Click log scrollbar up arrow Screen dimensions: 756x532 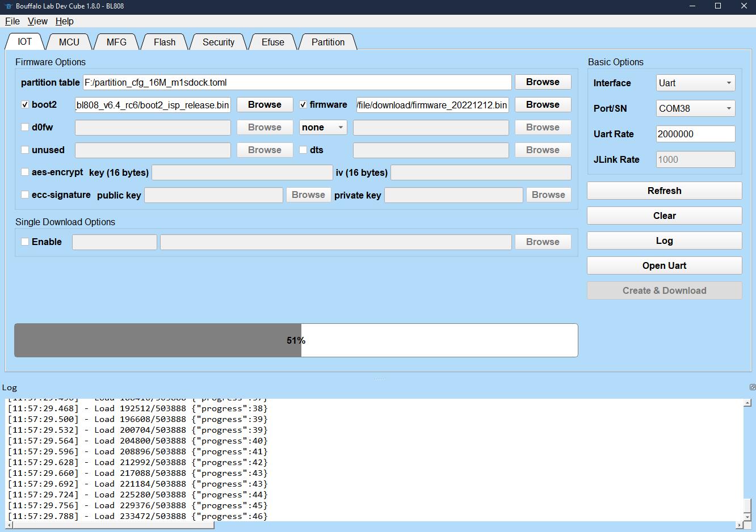click(x=747, y=403)
